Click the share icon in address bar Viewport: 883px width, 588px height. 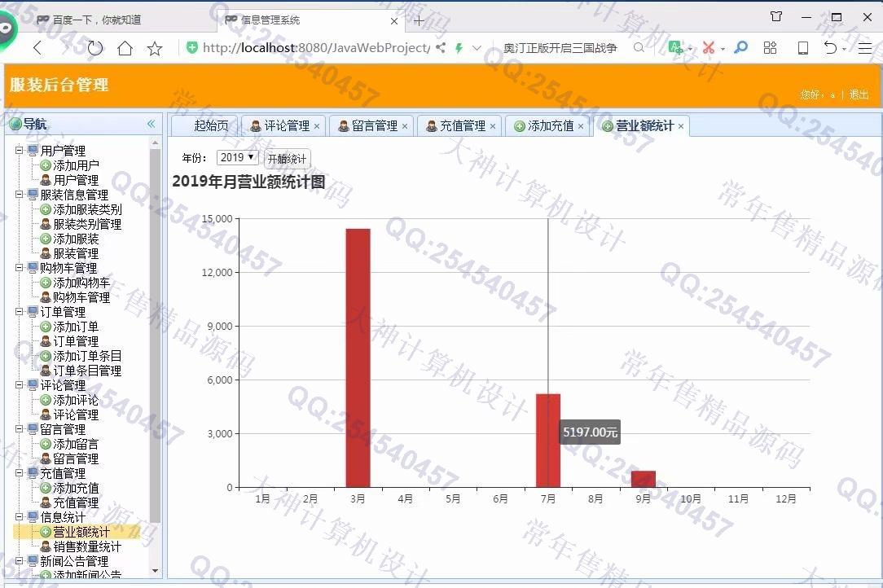441,48
